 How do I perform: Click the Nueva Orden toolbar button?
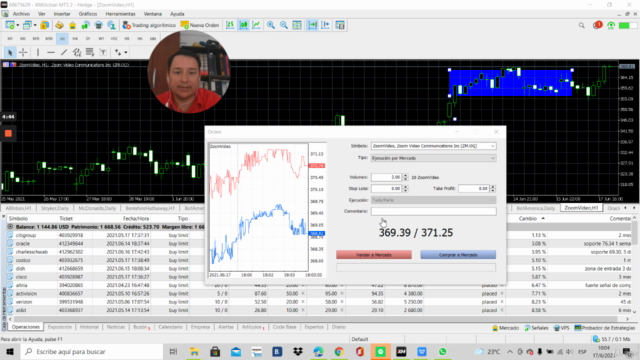point(200,25)
